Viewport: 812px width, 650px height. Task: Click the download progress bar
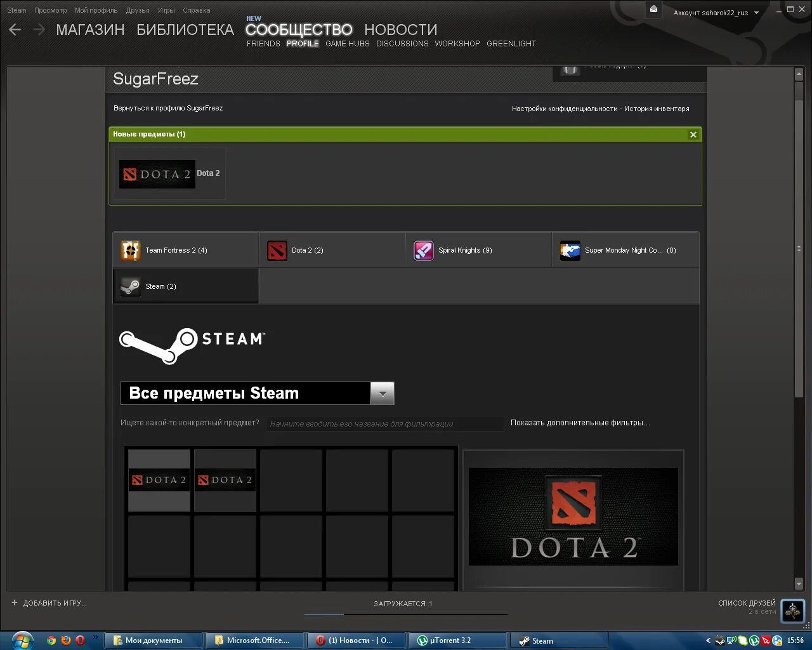(406, 614)
